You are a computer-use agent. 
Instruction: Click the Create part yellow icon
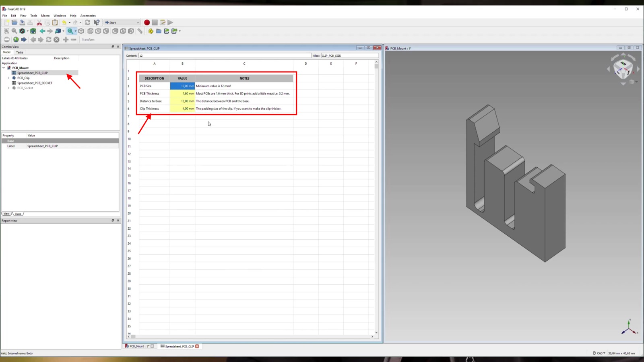(151, 31)
